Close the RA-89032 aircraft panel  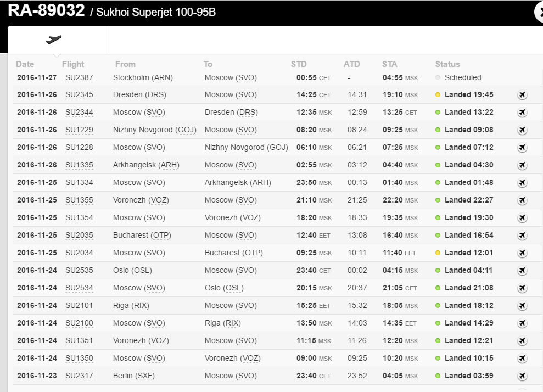tap(540, 13)
